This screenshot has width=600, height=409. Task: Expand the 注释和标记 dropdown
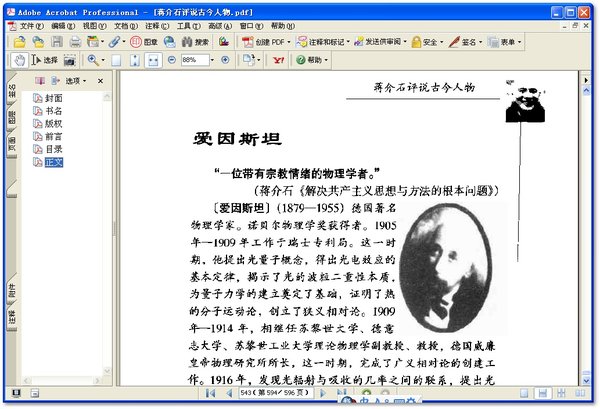[x=348, y=42]
